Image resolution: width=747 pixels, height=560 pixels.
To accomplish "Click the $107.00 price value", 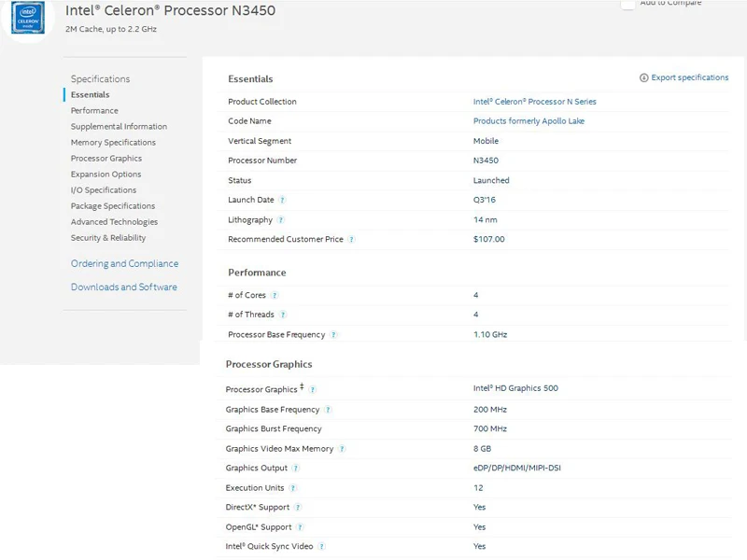I will pyautogui.click(x=488, y=239).
